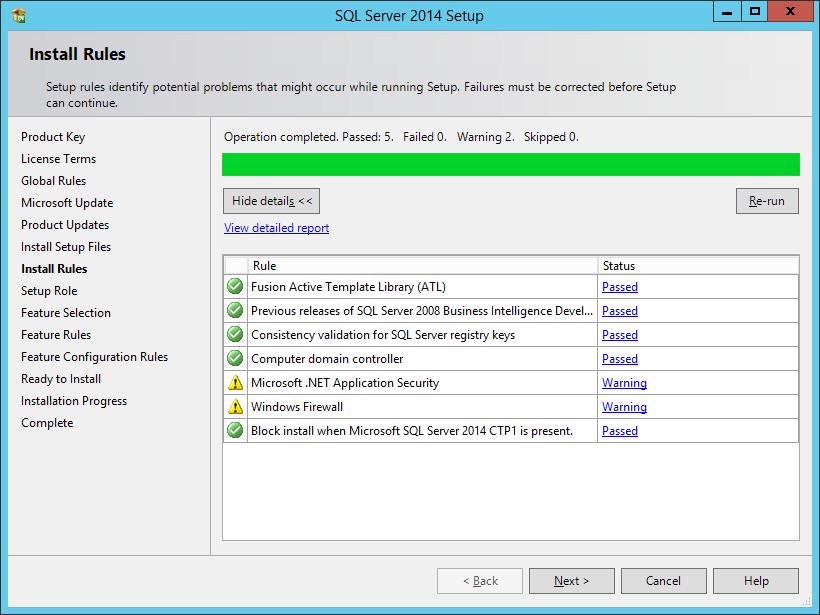Open Warning status link for Windows Firewall
820x615 pixels.
[x=624, y=407]
